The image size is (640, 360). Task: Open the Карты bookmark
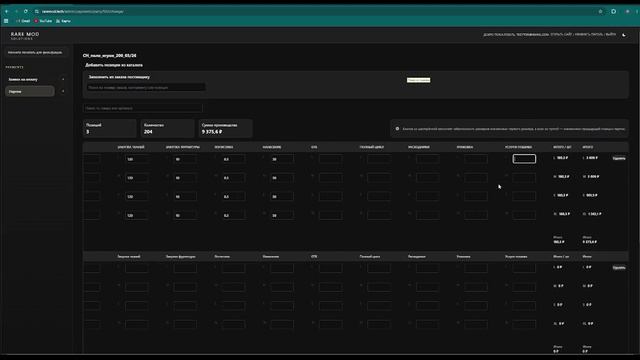point(63,21)
